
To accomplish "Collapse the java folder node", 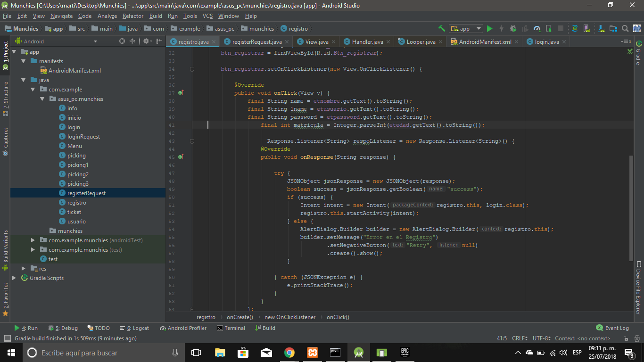I will (23, 80).
